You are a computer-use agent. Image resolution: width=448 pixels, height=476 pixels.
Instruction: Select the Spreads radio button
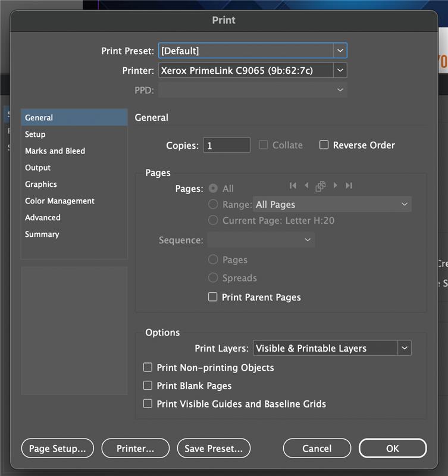coord(213,278)
